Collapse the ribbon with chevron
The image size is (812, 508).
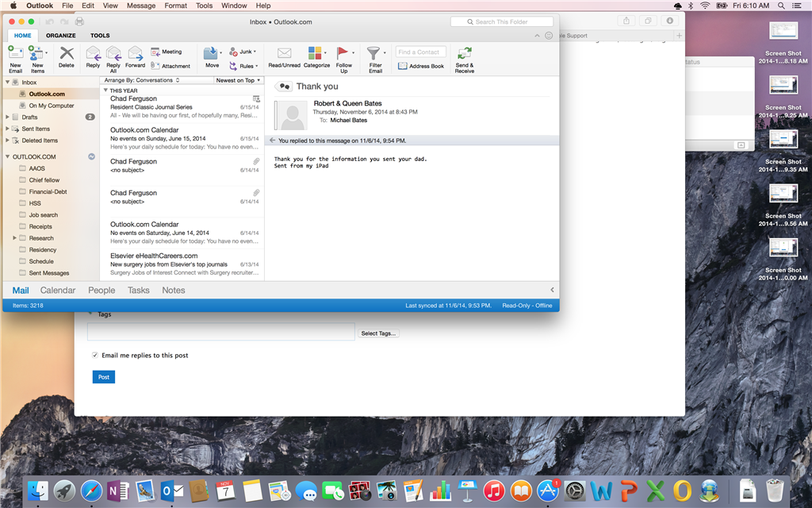(537, 36)
